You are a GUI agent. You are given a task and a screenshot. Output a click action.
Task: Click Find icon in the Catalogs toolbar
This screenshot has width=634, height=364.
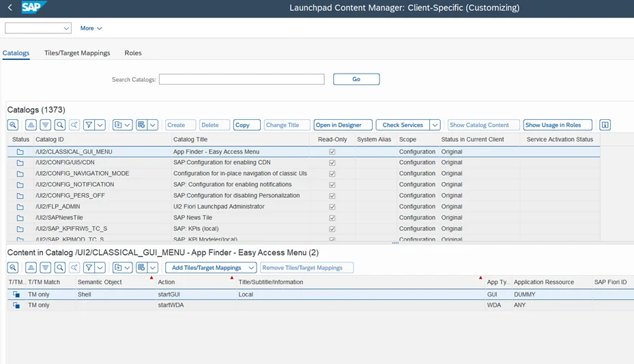(x=60, y=125)
